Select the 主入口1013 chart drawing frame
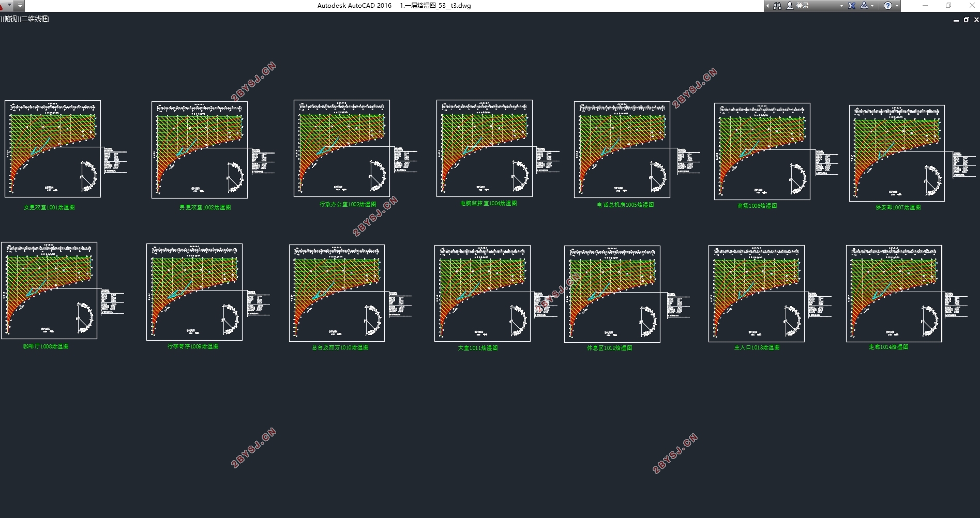This screenshot has height=518, width=980. pyautogui.click(x=757, y=294)
